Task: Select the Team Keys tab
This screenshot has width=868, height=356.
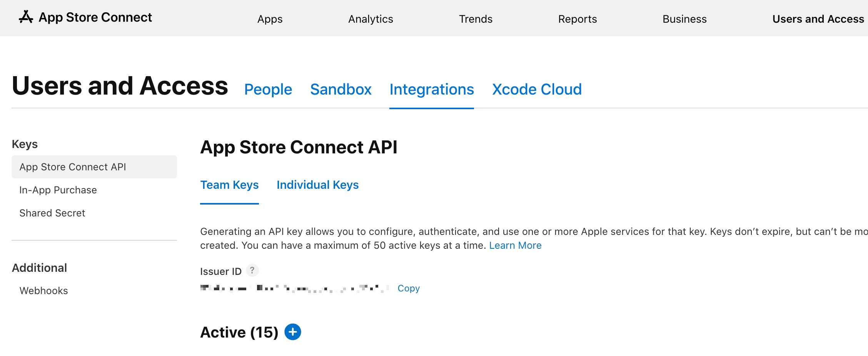Action: pos(229,185)
